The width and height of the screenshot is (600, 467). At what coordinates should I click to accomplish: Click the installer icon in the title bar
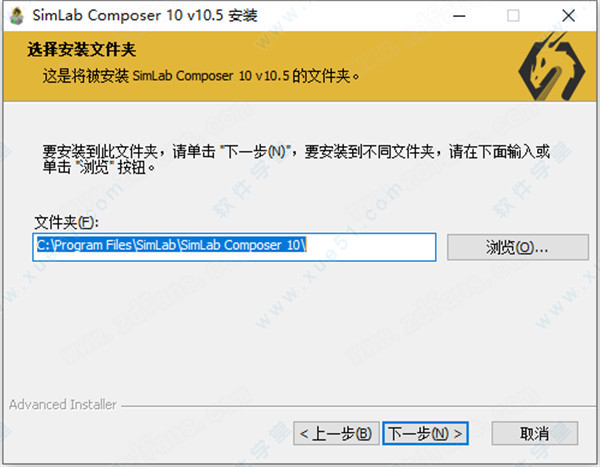pos(16,16)
